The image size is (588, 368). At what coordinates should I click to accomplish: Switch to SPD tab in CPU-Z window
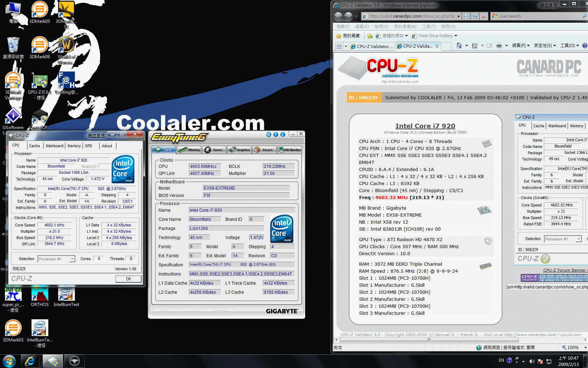[89, 146]
